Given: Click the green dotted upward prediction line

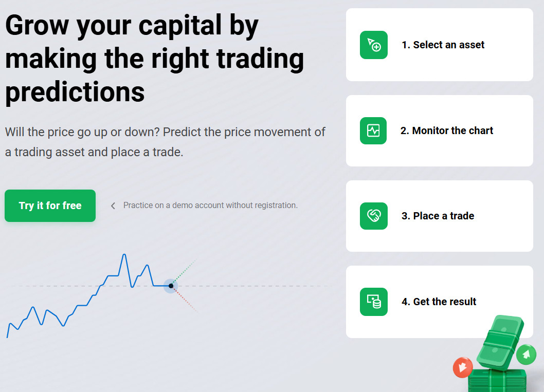Looking at the screenshot, I should 185,271.
